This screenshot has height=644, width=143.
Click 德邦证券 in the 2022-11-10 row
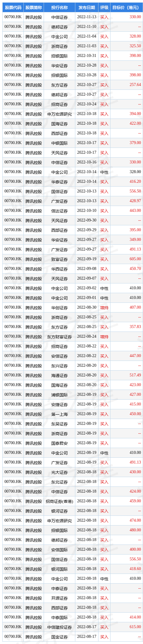tap(59, 27)
